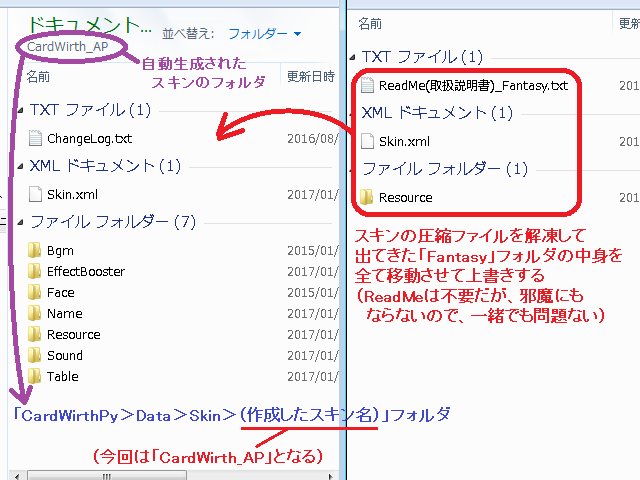This screenshot has width=640, height=480.
Task: Click the horizontal scrollbar thumb at the bottom
Action: click(107, 476)
